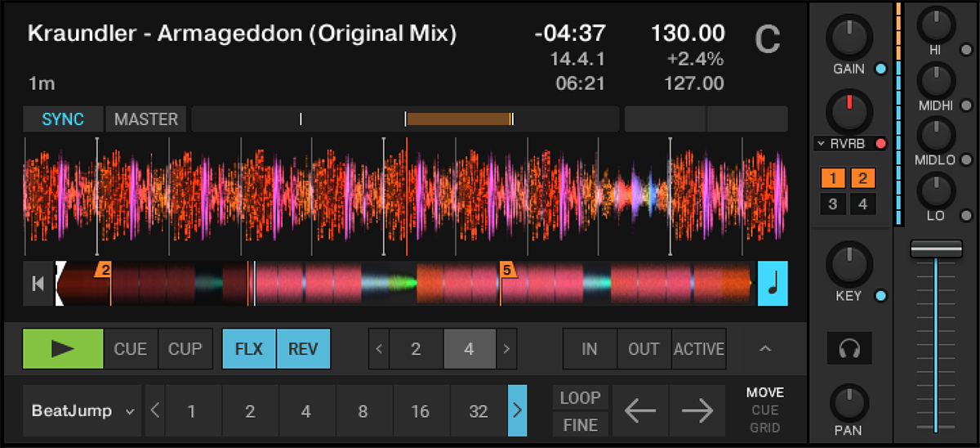Toggle REV reverse mode

tap(303, 349)
